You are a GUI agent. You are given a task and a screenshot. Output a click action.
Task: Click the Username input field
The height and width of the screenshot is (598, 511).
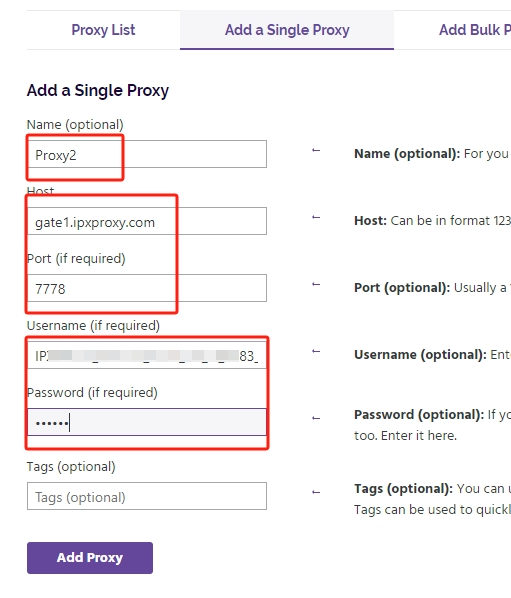147,355
